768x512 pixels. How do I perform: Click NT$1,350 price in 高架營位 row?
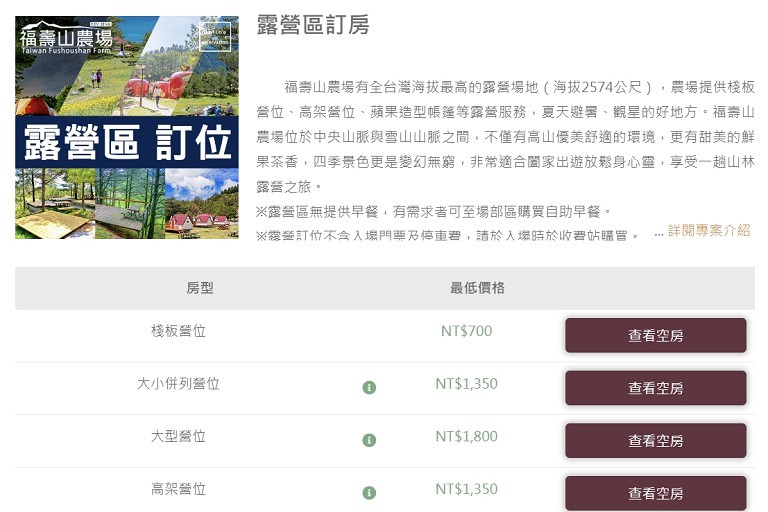tap(466, 489)
